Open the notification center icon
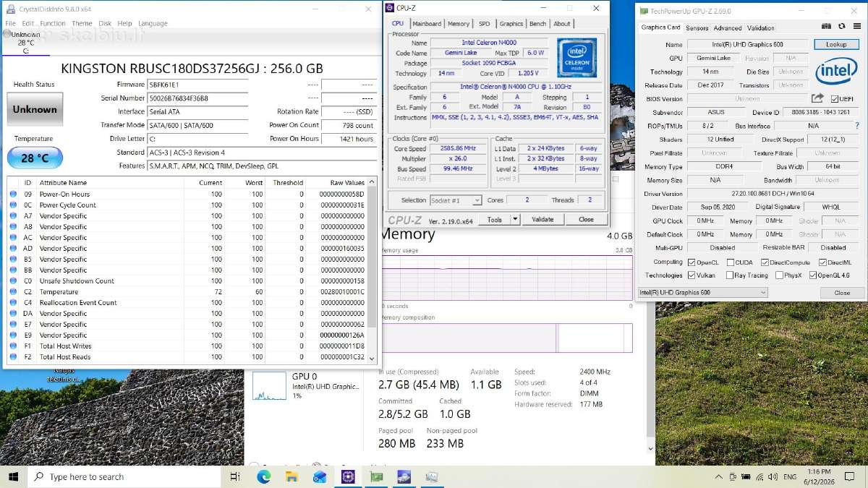Screen dimensions: 868x488 click(850, 476)
